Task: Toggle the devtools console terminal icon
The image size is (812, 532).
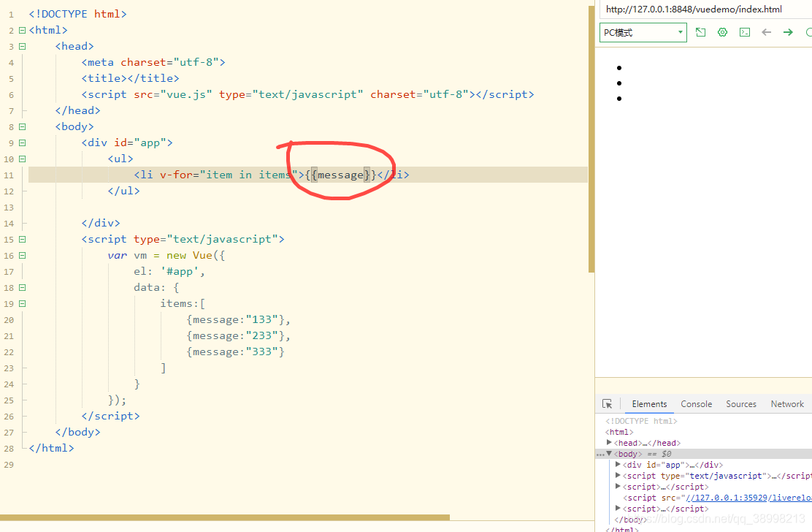Action: tap(745, 32)
